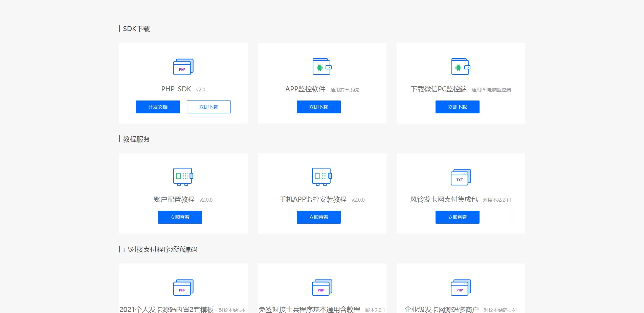Image resolution: width=644 pixels, height=313 pixels.
Task: Click PHP icon above 企业级发卡网源码多商户
Action: (461, 288)
